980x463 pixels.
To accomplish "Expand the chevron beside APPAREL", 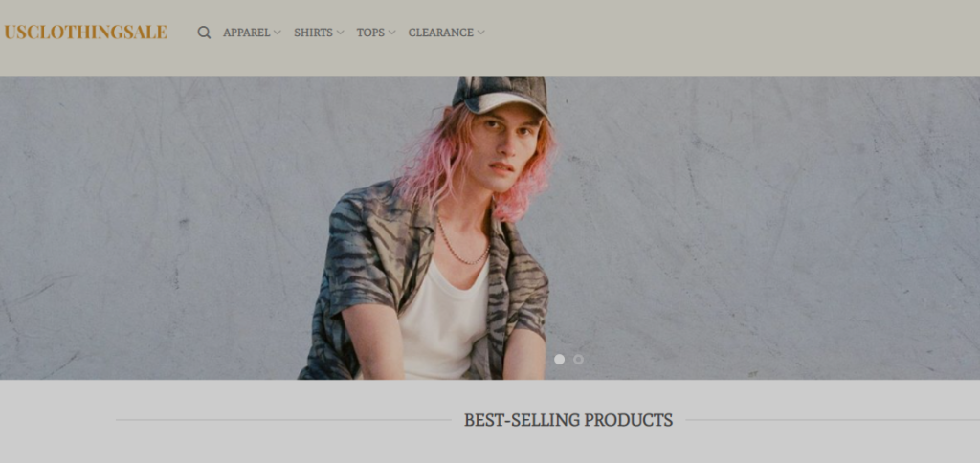I will click(277, 33).
